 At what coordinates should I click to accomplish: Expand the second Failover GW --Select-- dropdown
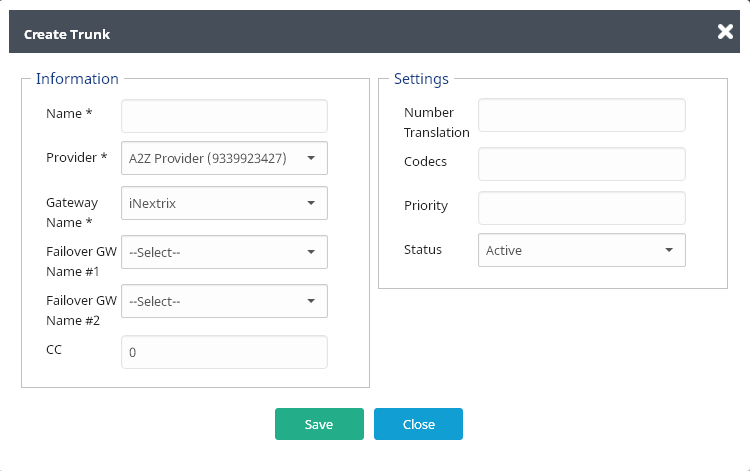point(224,301)
